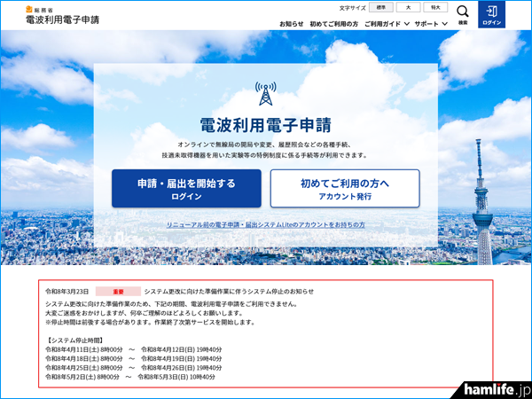Expand the ご利用ガイド dropdown menu
Viewport: 532px width, 399px height.
click(387, 24)
